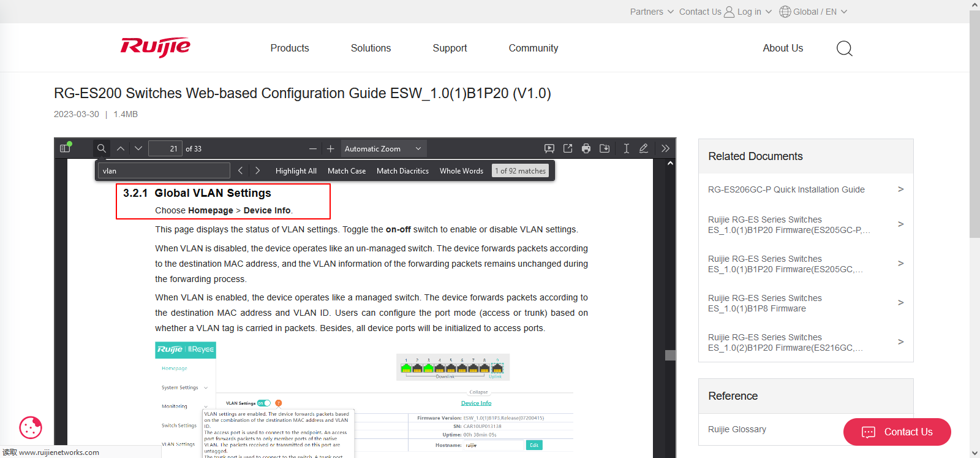This screenshot has width=980, height=458.
Task: Open site search magnifier icon
Action: click(x=845, y=48)
